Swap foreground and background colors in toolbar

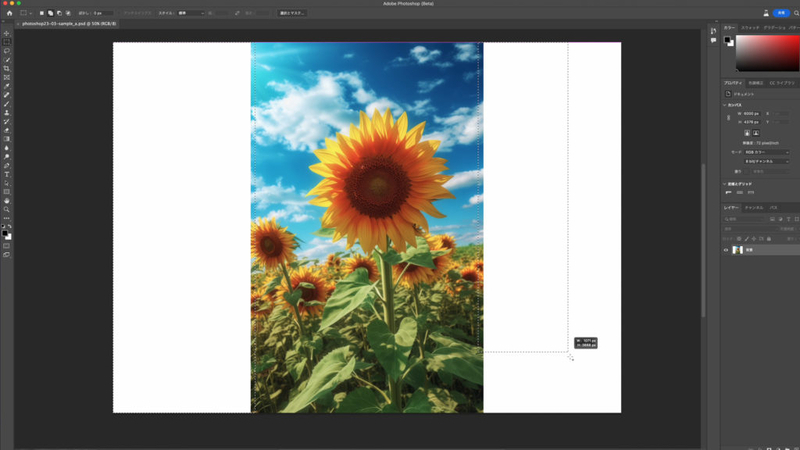(x=10, y=226)
